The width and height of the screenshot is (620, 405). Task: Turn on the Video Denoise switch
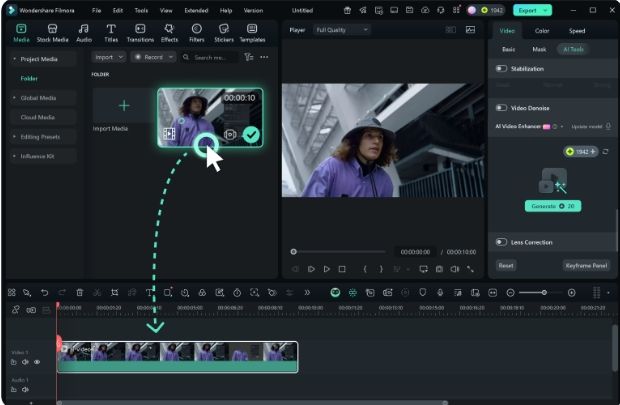tap(502, 107)
